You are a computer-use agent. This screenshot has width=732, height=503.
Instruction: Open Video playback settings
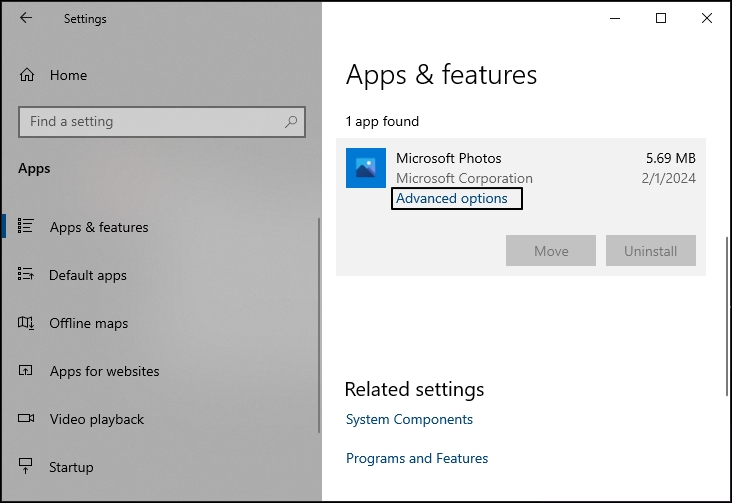97,419
